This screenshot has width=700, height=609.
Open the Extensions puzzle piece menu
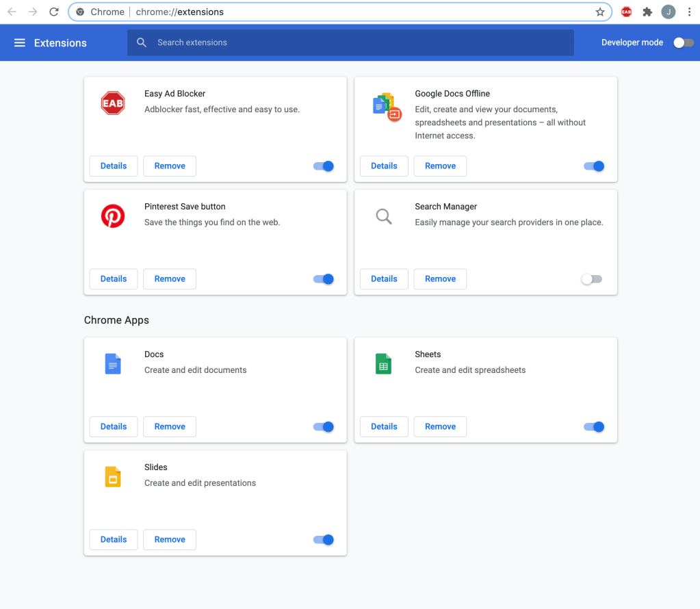click(647, 12)
